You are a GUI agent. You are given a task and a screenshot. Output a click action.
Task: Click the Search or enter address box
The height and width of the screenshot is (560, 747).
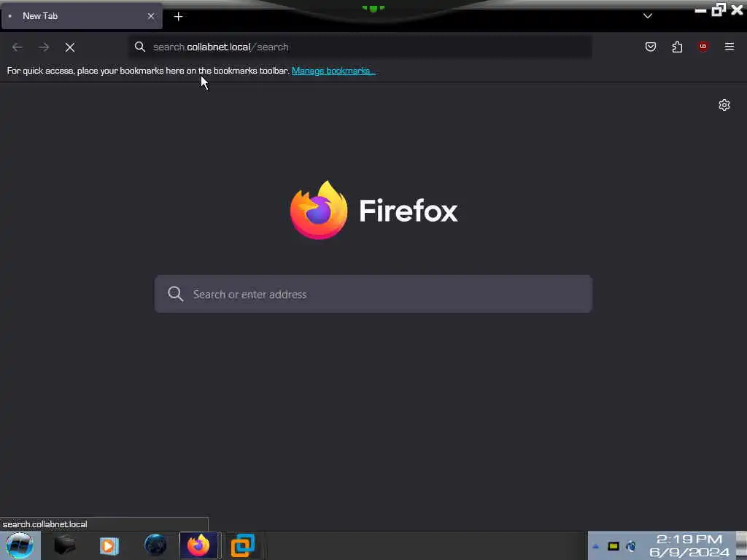[373, 294]
